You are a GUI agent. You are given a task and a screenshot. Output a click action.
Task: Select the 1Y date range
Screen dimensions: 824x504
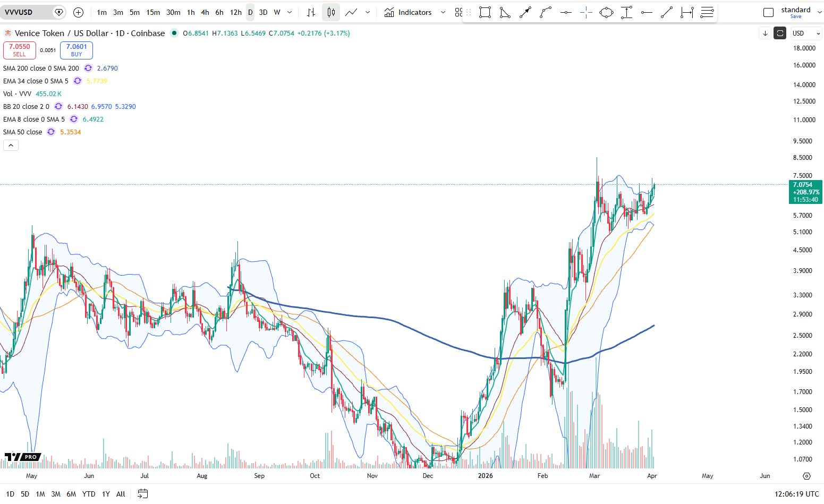click(106, 494)
